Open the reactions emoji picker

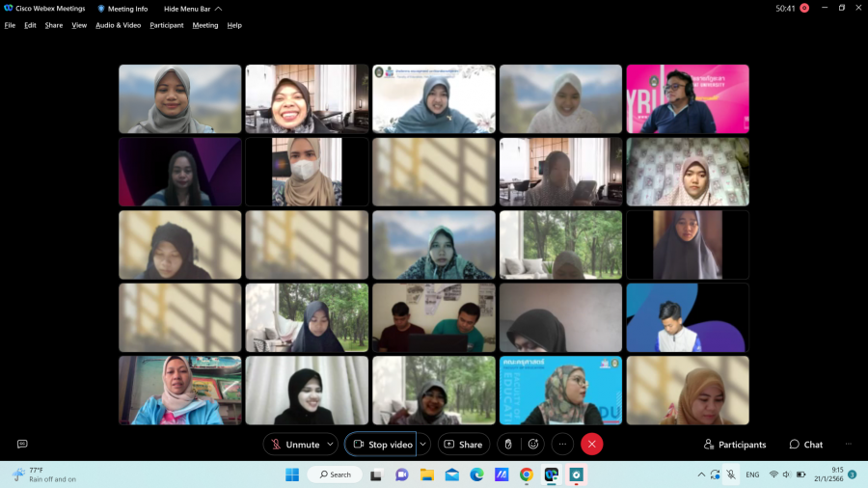click(x=533, y=444)
